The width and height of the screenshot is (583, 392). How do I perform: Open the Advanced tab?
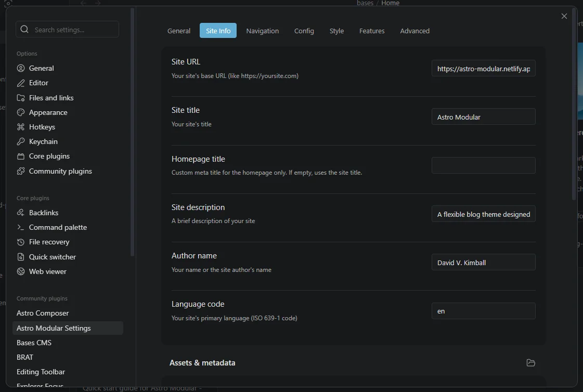coord(414,31)
